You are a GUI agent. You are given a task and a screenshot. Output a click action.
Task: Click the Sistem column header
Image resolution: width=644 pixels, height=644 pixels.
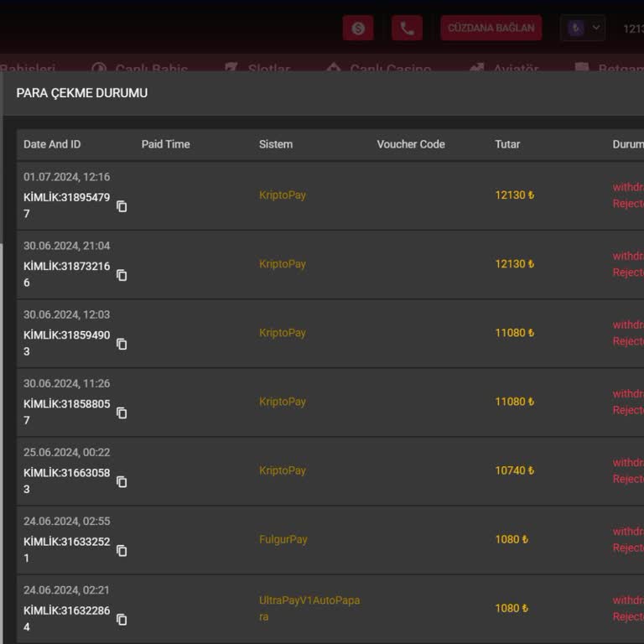click(x=276, y=144)
